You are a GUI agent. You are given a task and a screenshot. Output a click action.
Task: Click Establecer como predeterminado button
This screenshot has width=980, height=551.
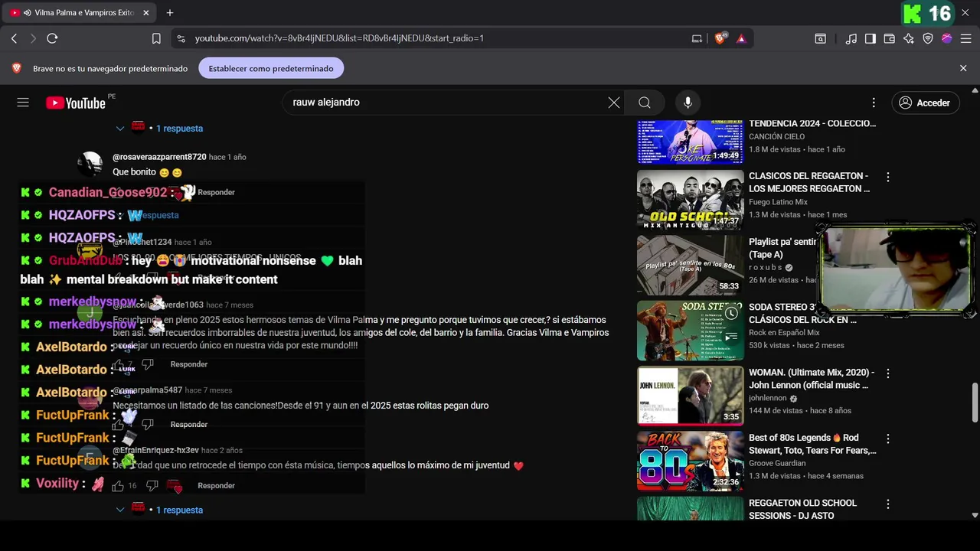coord(271,68)
